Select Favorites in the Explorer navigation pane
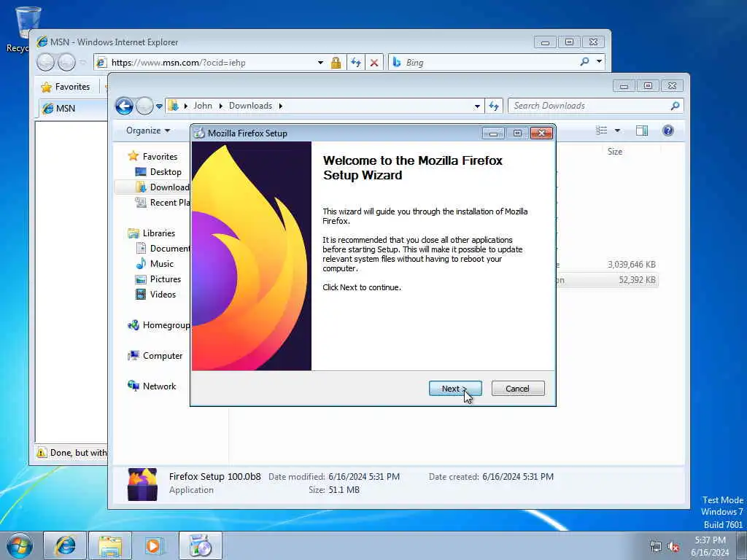This screenshot has height=560, width=747. pyautogui.click(x=160, y=156)
